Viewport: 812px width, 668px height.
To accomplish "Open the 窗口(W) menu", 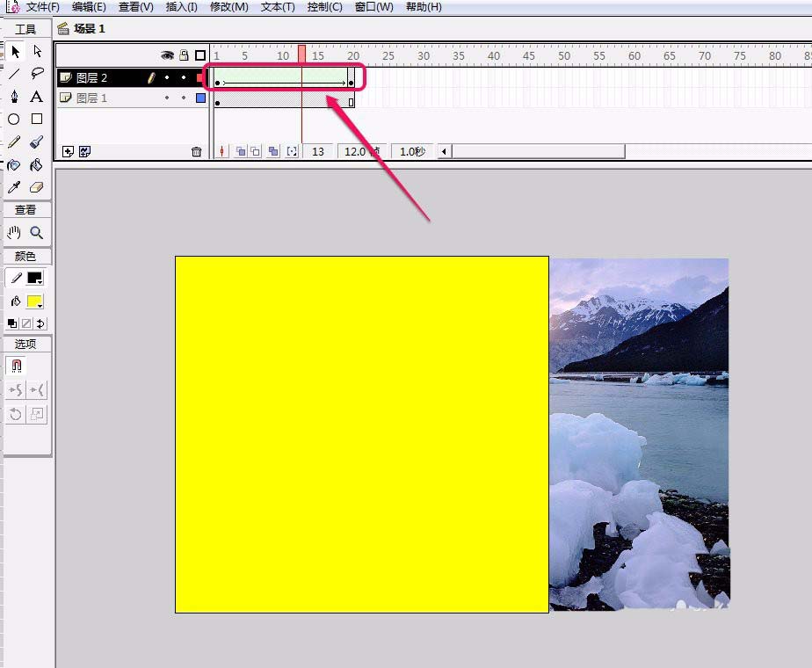I will tap(373, 7).
